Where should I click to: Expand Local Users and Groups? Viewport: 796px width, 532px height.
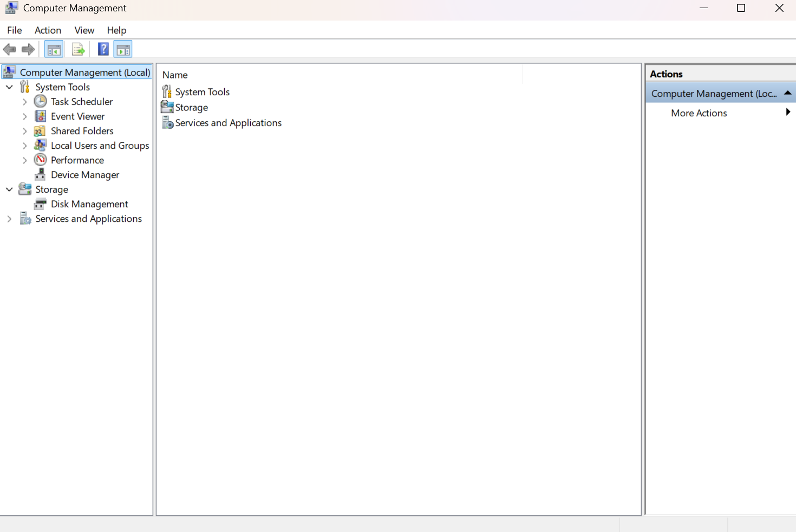point(24,145)
